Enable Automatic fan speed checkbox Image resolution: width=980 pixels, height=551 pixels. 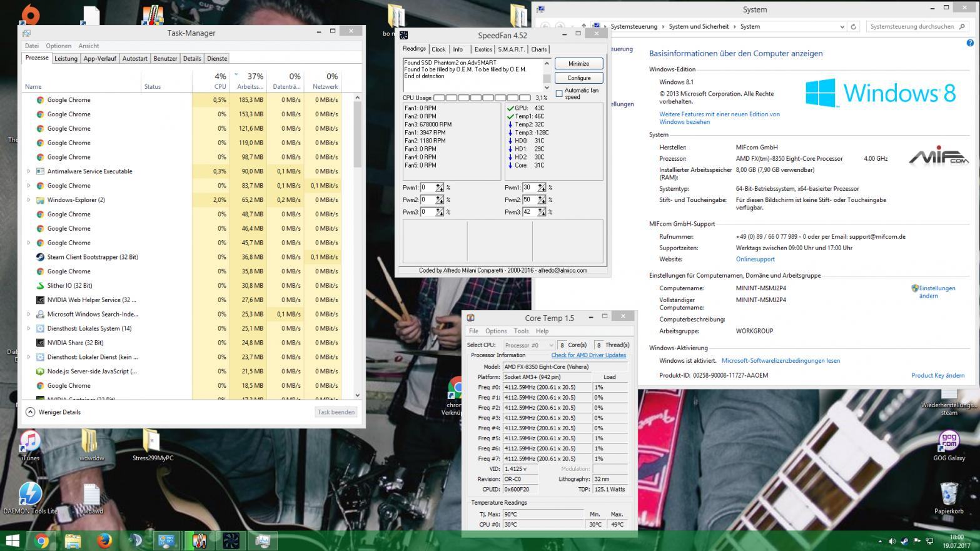pos(559,94)
